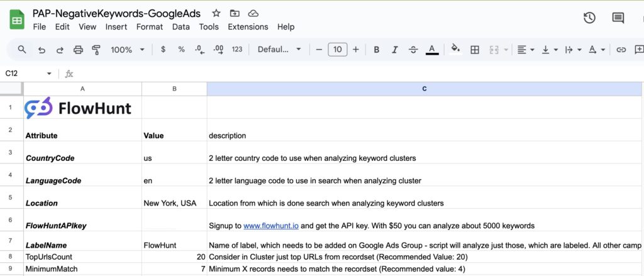Select the 'CountryCode' attribute cell
Viewport: 644px width, 276px height.
82,152
